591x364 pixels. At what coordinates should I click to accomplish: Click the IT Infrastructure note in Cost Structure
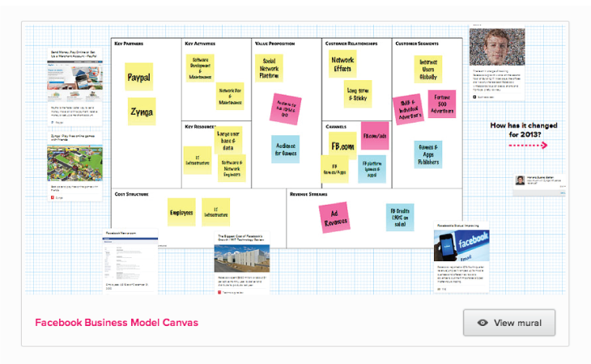[x=215, y=212]
